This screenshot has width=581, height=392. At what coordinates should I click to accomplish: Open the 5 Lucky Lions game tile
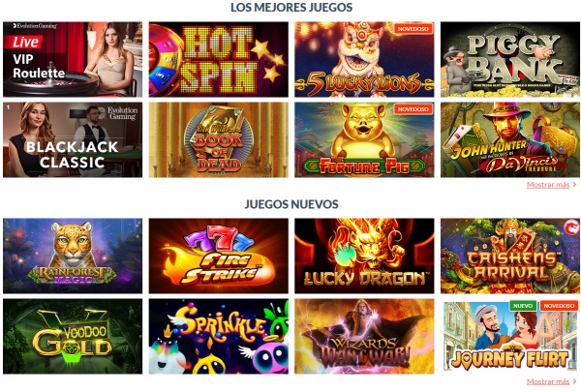click(364, 59)
